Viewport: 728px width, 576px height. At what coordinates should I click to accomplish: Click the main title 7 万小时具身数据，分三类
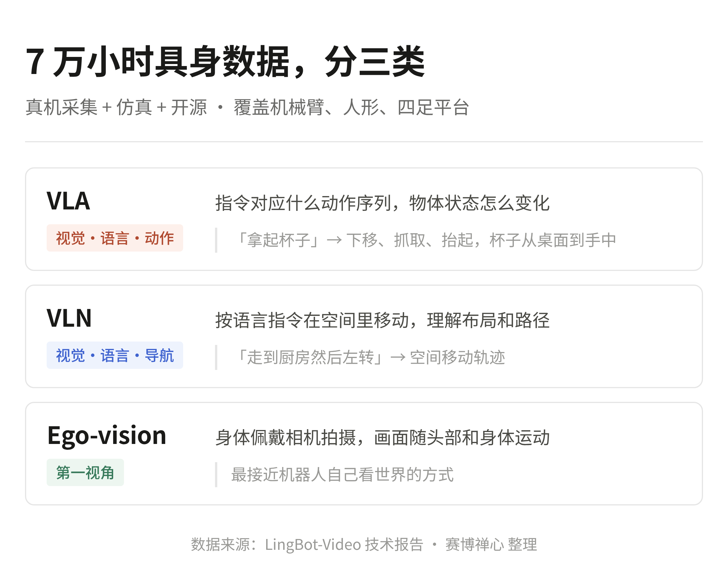point(225,61)
